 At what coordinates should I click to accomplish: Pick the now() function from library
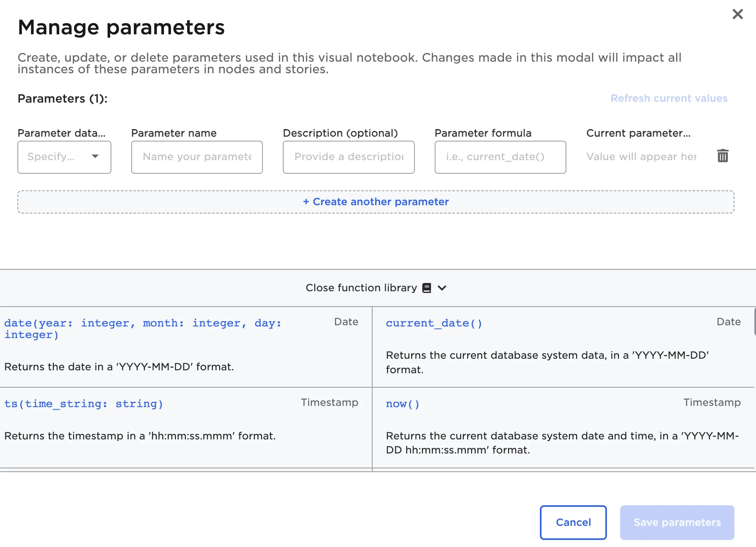tap(402, 404)
